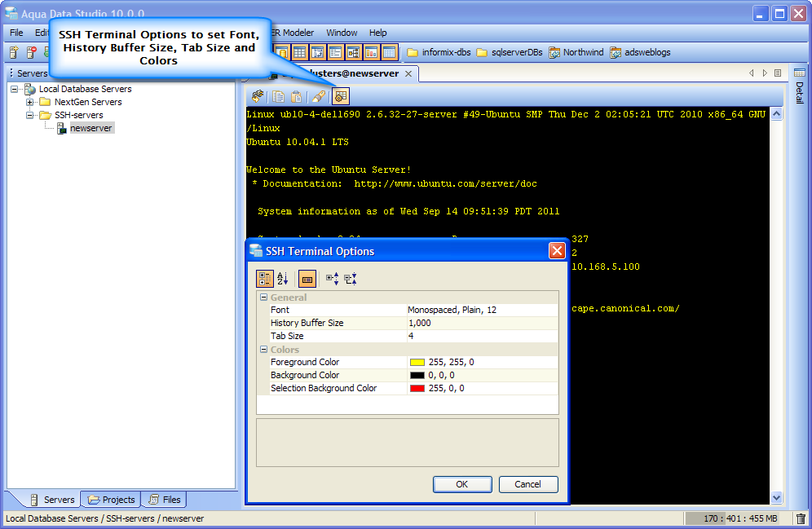This screenshot has height=529, width=812.
Task: Open the sqlserverDBs folder bookmark
Action: (x=510, y=52)
